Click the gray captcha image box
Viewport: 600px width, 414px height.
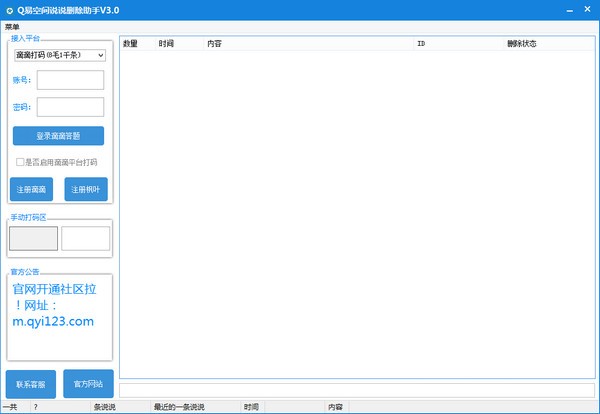click(x=33, y=238)
